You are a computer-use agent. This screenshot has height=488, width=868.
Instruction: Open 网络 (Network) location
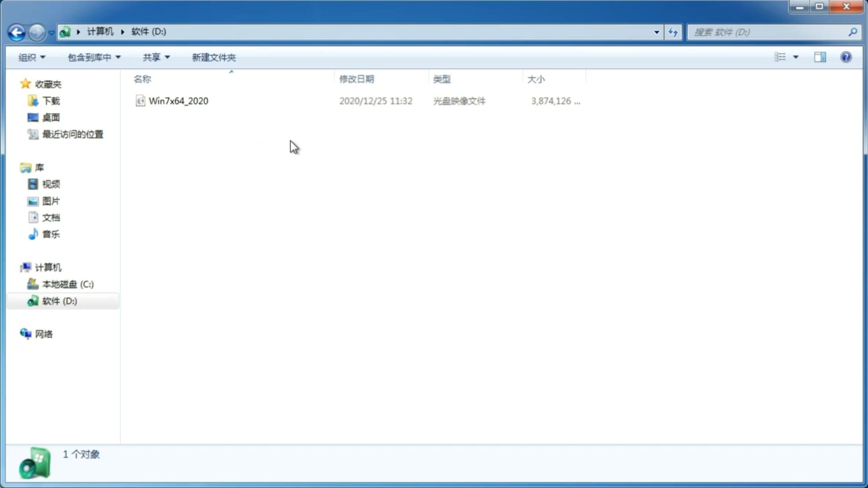(44, 334)
